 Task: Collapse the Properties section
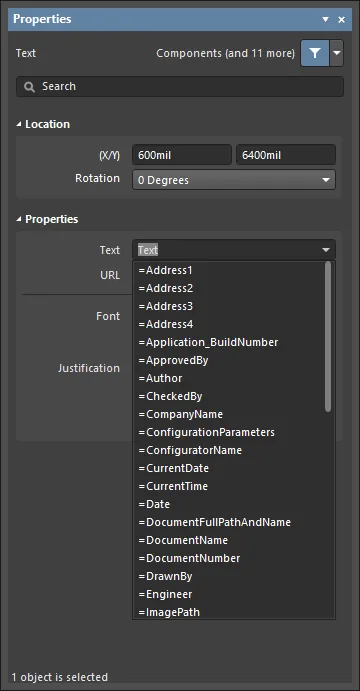19,219
